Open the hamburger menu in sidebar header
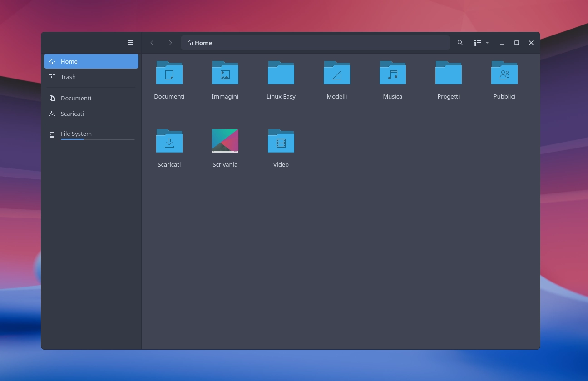 pyautogui.click(x=131, y=43)
